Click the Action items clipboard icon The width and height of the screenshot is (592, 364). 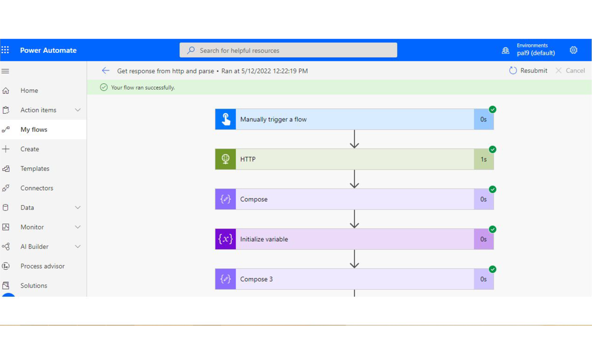(x=6, y=110)
